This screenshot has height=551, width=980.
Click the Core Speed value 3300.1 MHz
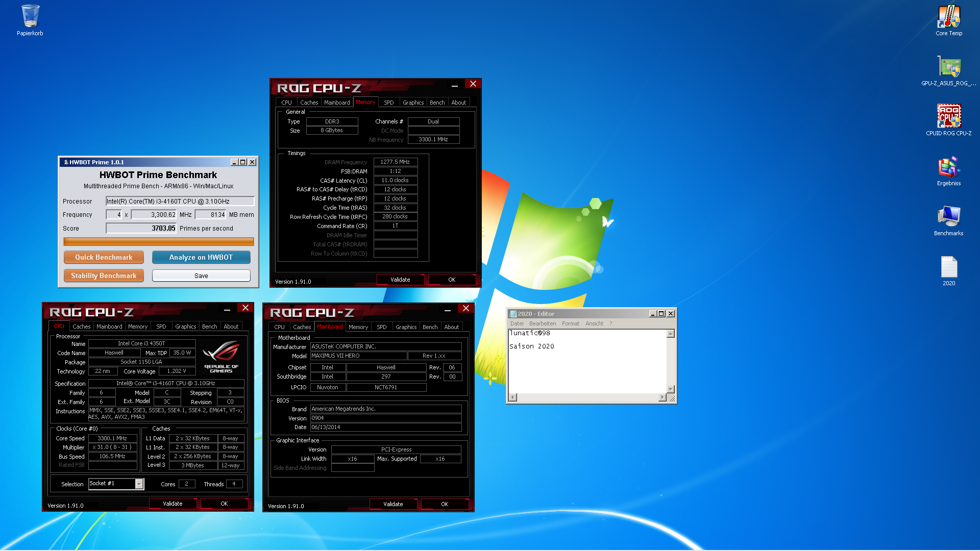112,438
